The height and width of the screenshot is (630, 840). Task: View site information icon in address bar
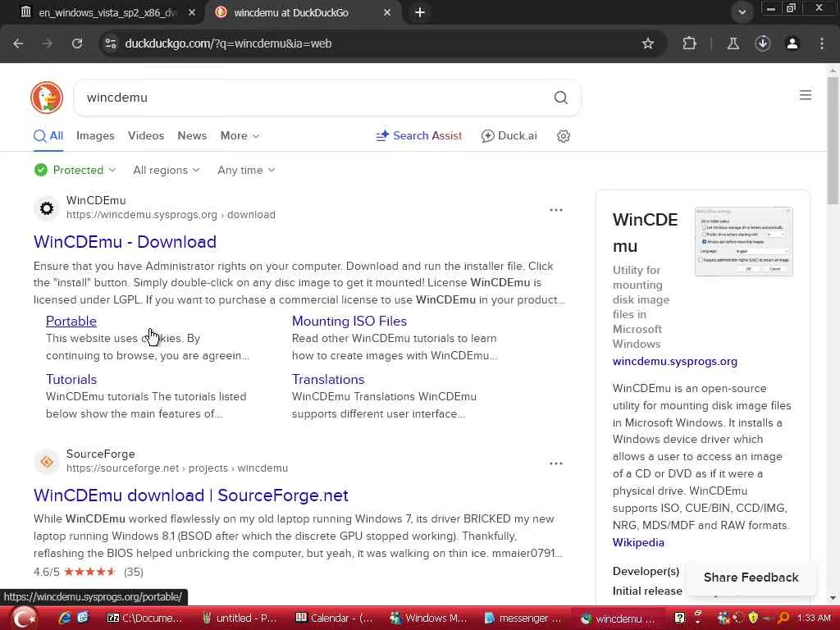[x=111, y=43]
